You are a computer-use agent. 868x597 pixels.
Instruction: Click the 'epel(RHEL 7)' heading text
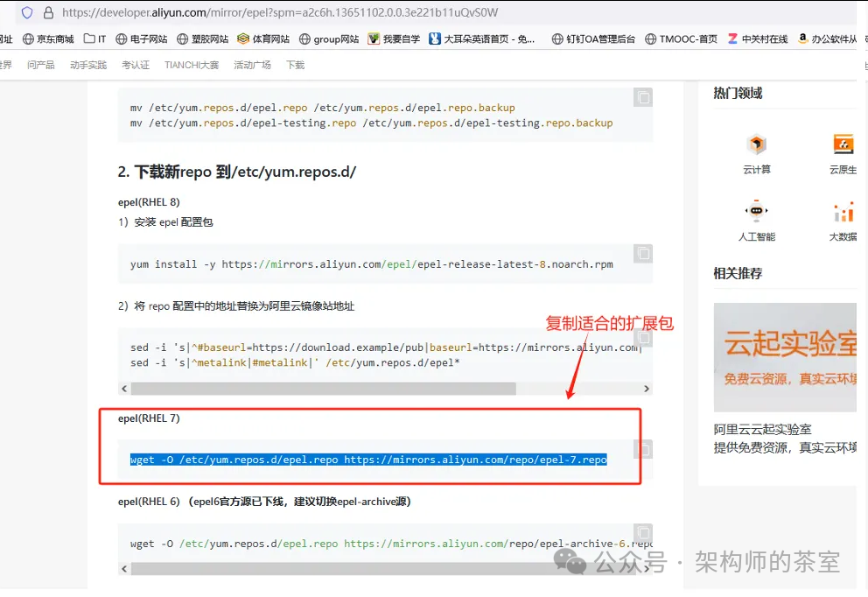click(x=149, y=418)
